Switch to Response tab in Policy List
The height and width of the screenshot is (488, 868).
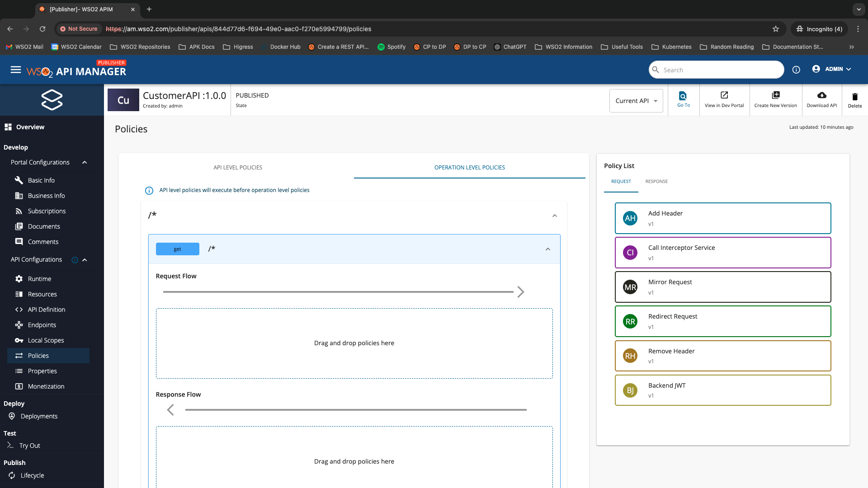(656, 182)
